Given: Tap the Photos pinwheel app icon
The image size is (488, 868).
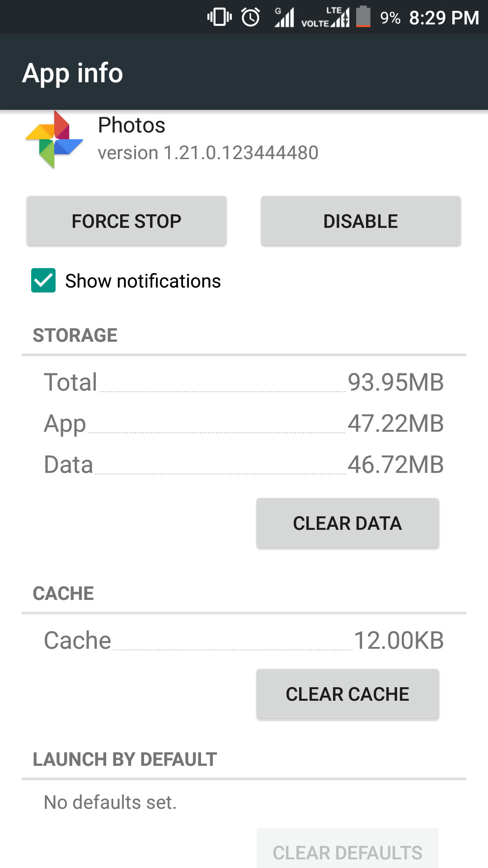Looking at the screenshot, I should click(54, 140).
